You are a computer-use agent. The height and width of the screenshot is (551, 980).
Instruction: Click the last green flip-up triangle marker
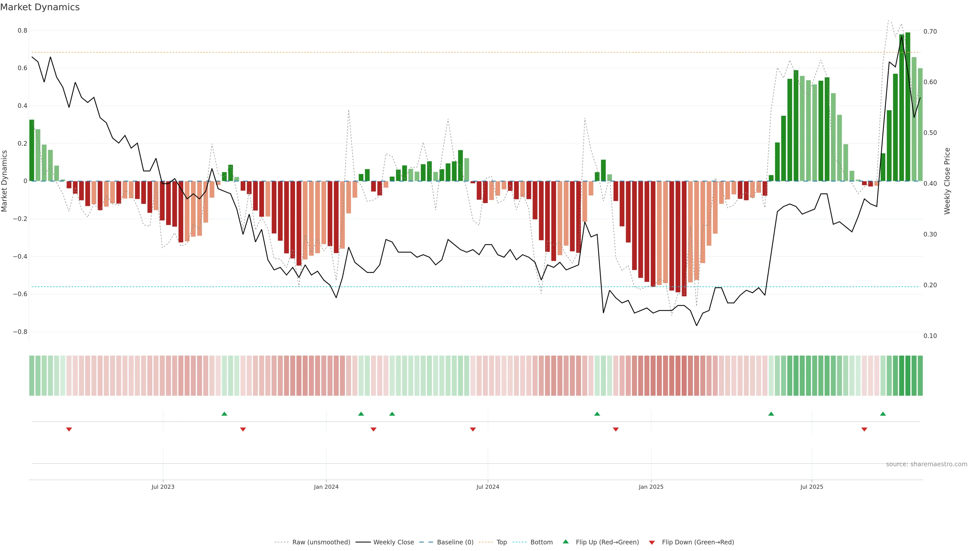point(883,414)
